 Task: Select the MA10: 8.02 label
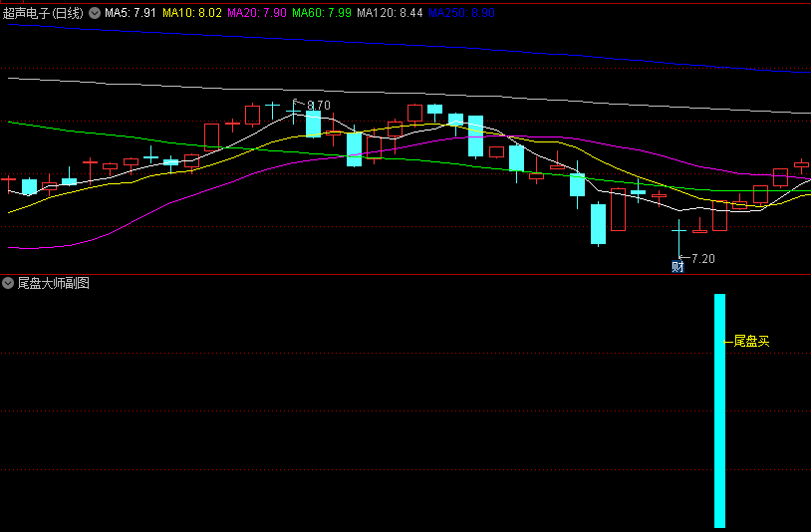tap(192, 13)
